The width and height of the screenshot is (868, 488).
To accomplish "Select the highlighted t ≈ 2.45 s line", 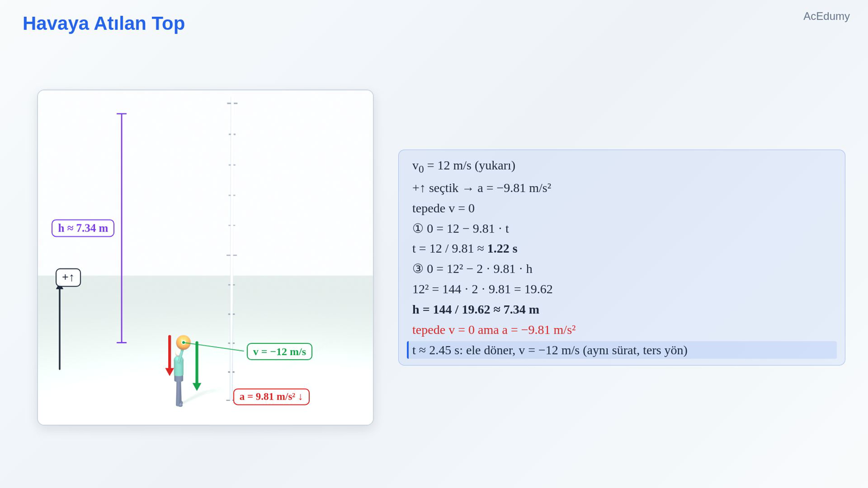I will coord(622,350).
